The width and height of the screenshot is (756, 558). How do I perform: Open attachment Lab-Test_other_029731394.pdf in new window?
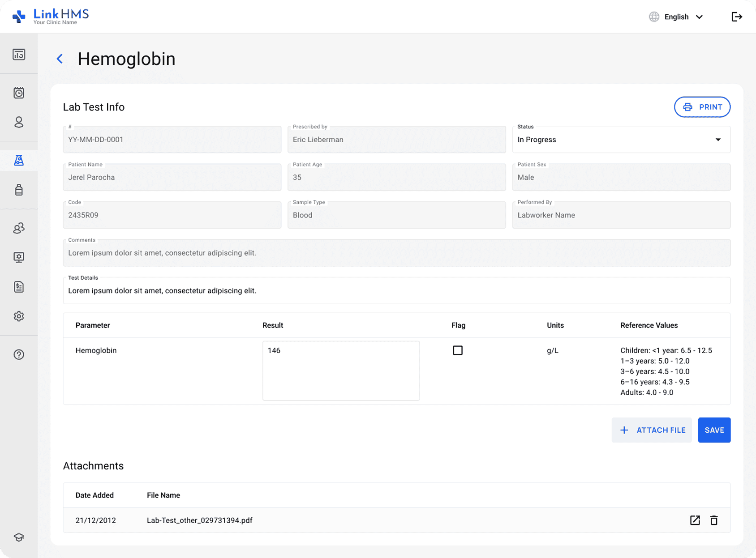point(695,520)
